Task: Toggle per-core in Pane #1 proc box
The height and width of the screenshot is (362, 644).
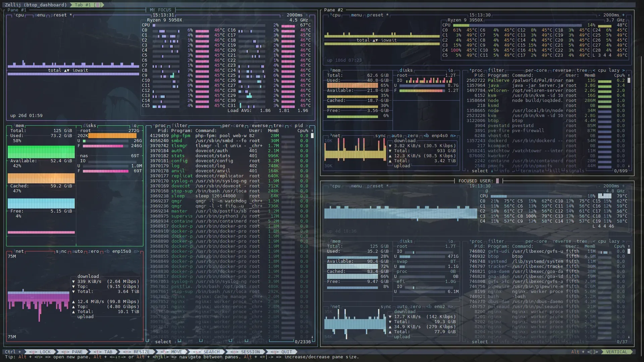Action: (x=233, y=126)
